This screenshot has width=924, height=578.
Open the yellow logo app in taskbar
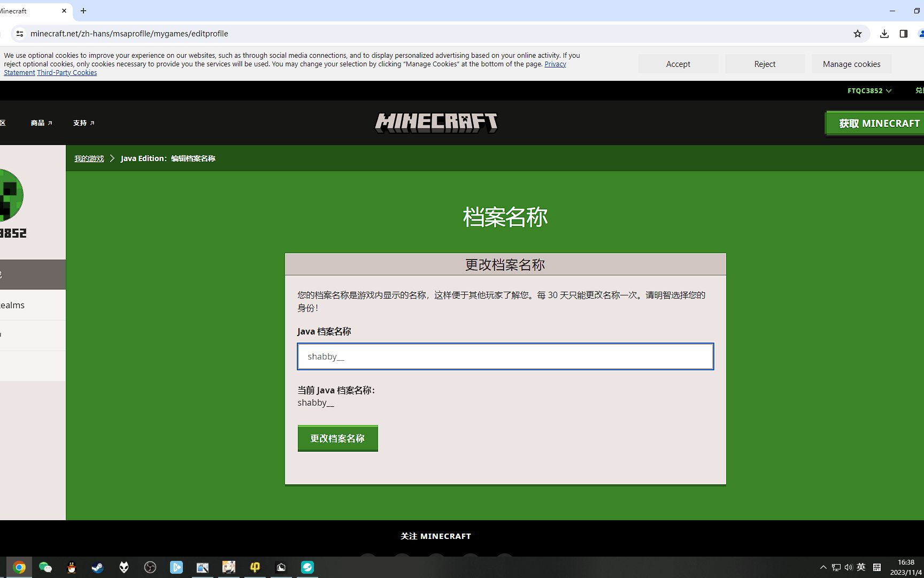click(x=255, y=567)
